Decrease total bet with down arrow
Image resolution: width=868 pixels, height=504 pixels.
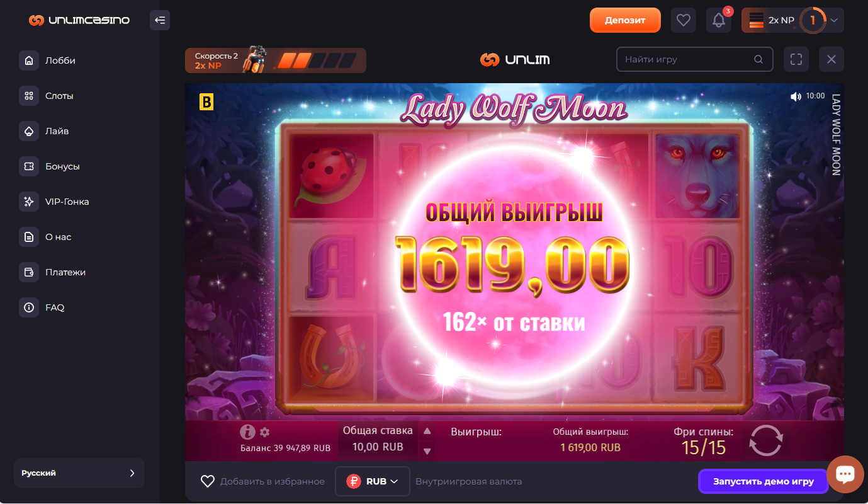coord(427,451)
